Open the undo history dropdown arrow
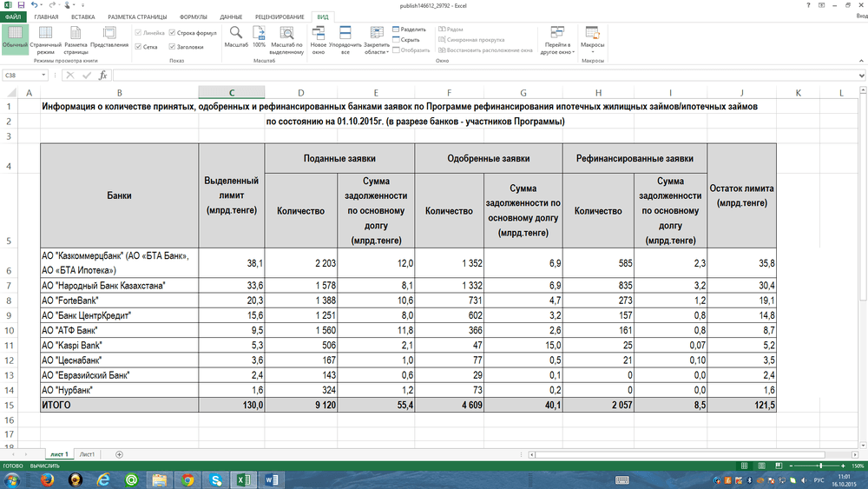 pos(42,5)
